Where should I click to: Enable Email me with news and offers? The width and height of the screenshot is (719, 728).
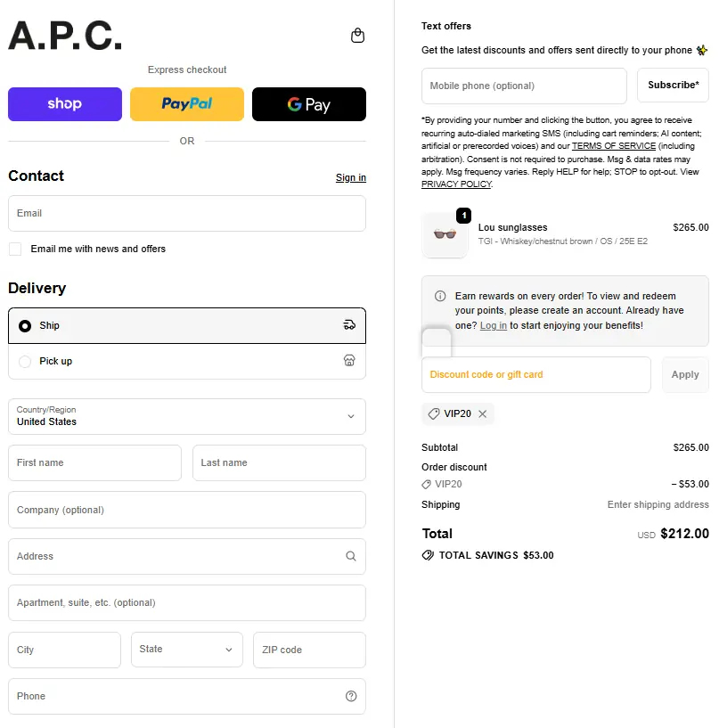15,249
